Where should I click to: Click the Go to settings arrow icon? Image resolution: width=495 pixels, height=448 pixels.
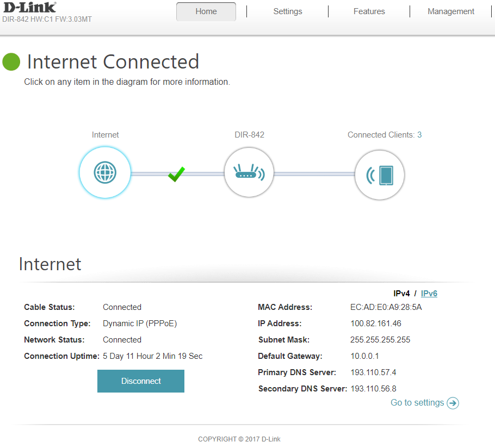[x=453, y=403]
